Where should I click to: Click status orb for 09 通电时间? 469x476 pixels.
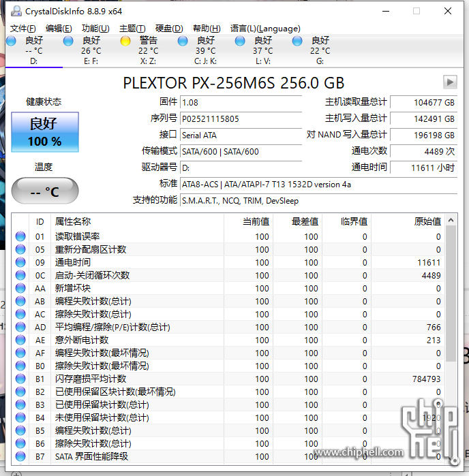20,262
